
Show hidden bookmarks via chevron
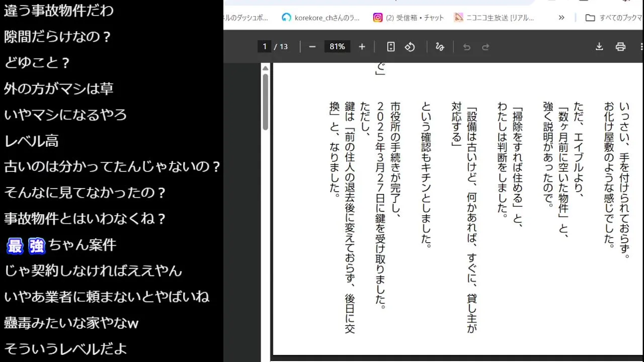(561, 18)
